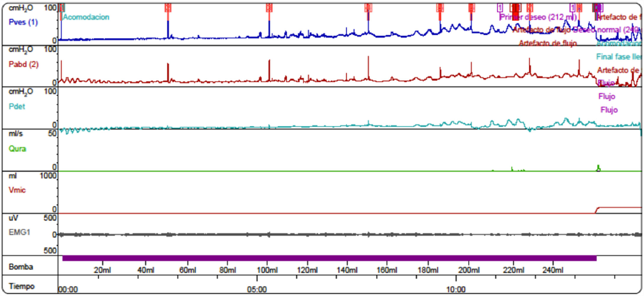Click the Pves (1) channel label
The height and width of the screenshot is (296, 644).
[23, 22]
